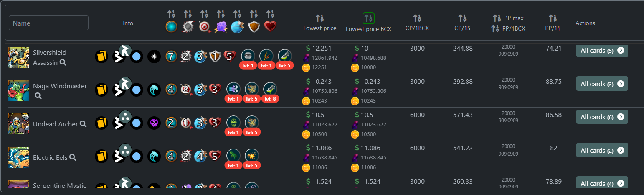Click Electric Eels' green tentacle ability lvl 1
644x195 pixels.
click(233, 155)
